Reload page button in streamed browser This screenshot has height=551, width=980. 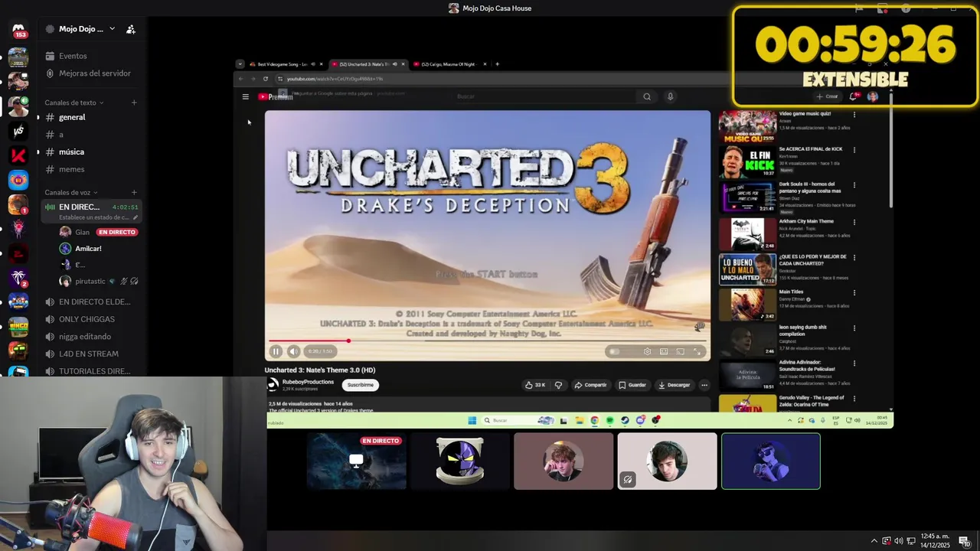(266, 79)
